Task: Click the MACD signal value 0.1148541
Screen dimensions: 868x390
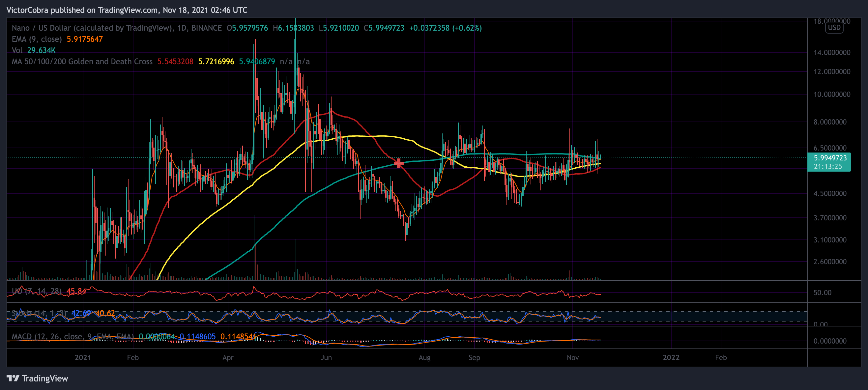Action: [x=238, y=336]
